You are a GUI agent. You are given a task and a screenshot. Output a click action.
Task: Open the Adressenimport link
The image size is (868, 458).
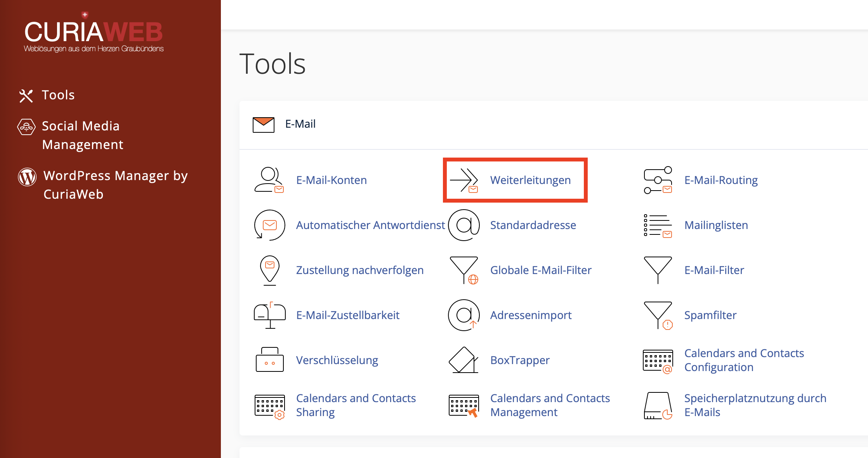[x=531, y=315]
